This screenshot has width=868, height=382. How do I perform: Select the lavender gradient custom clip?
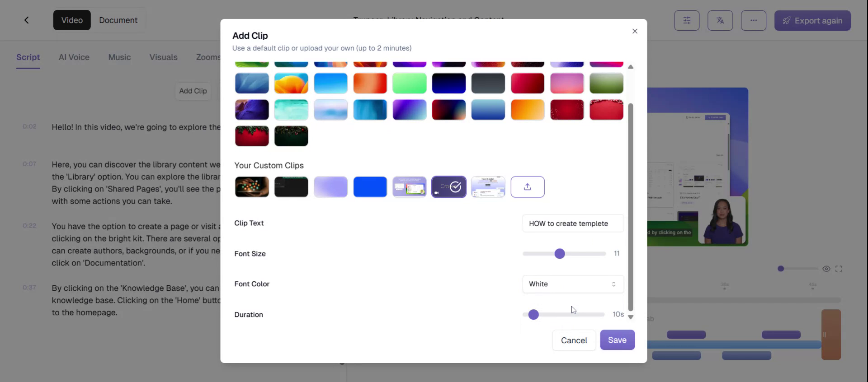point(331,187)
